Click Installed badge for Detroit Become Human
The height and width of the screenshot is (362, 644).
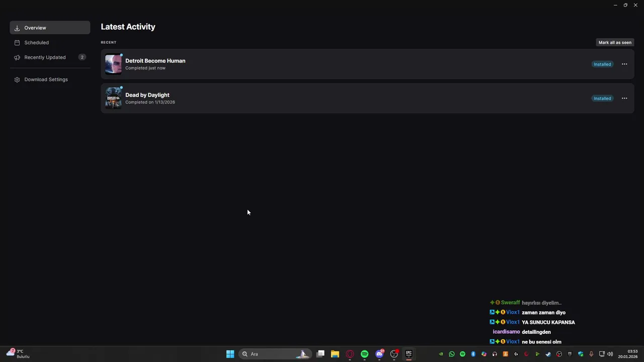pyautogui.click(x=602, y=64)
